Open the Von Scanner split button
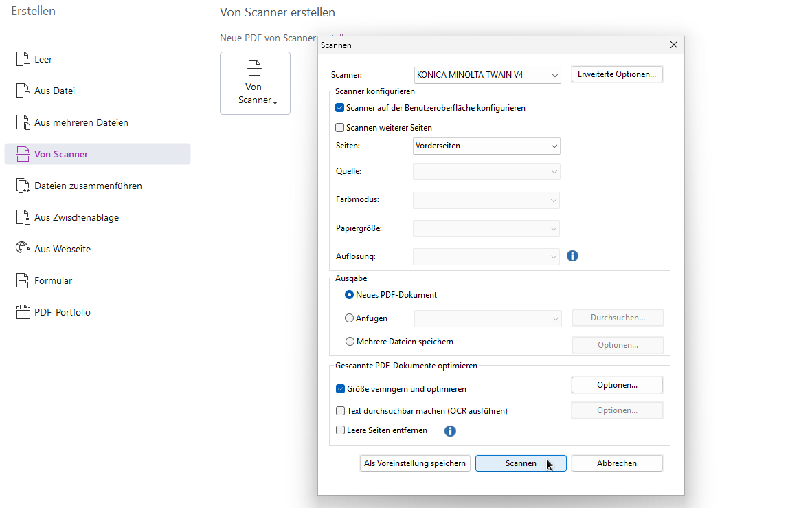 (x=255, y=84)
